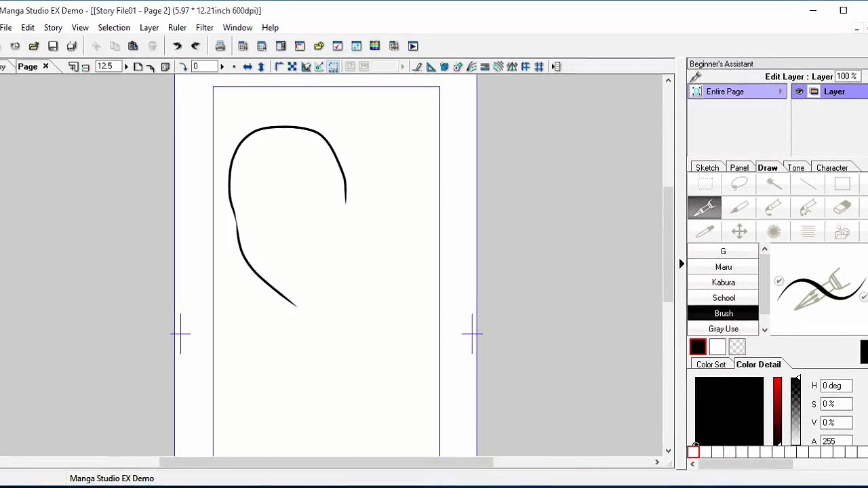Viewport: 868px width, 488px height.
Task: Open the Filter menu
Action: [x=205, y=28]
